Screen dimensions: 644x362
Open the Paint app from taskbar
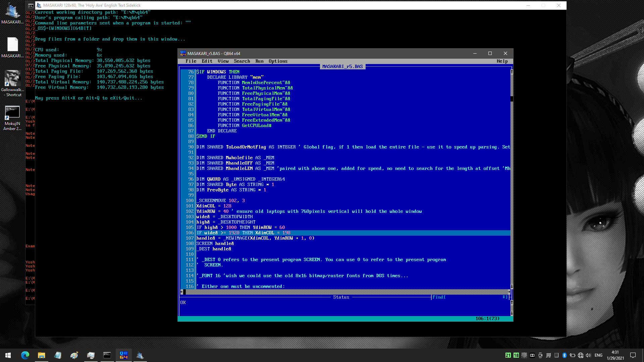pyautogui.click(x=74, y=355)
